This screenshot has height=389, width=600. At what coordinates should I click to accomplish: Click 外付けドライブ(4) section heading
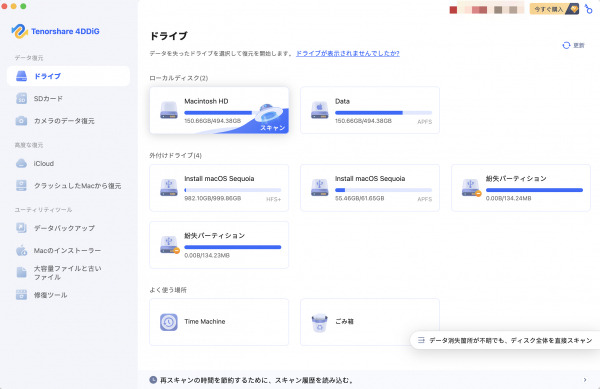click(176, 155)
